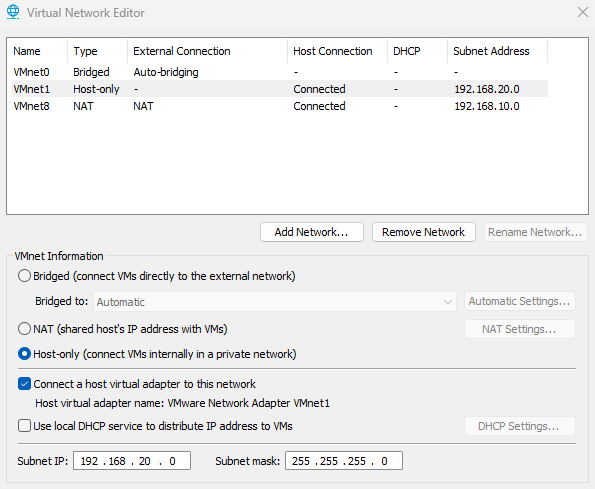Click the Host virtual adapter name text
The image size is (595, 489).
183,403
